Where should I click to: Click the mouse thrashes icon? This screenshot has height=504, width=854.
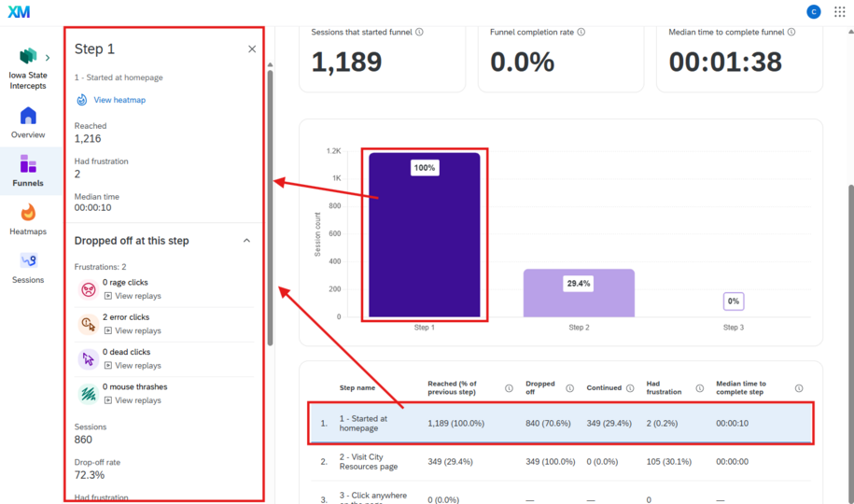[88, 393]
